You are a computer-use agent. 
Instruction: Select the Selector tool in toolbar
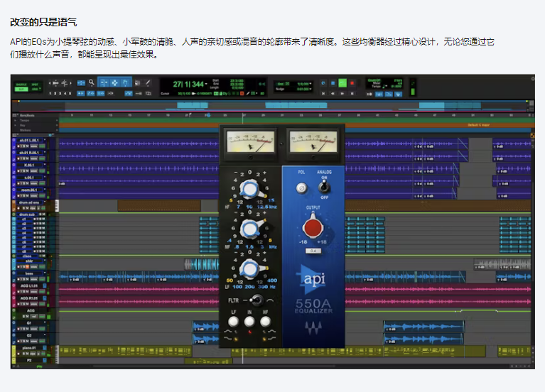point(114,82)
